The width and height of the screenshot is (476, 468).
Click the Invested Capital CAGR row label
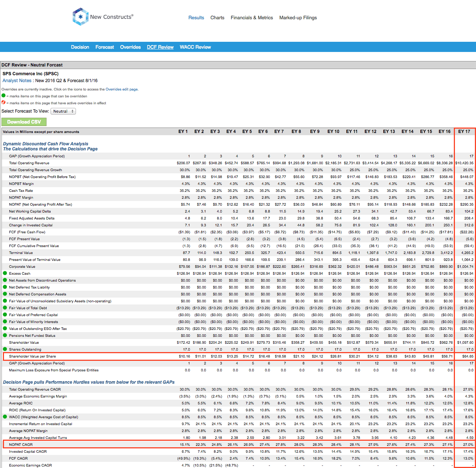pyautogui.click(x=28, y=452)
